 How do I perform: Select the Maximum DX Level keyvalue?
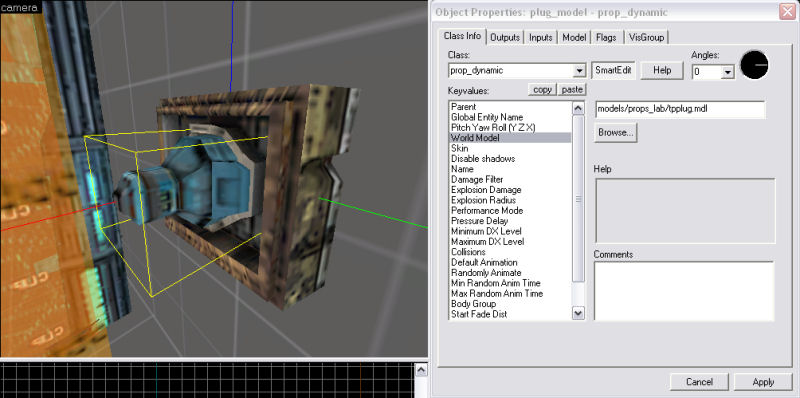point(509,241)
